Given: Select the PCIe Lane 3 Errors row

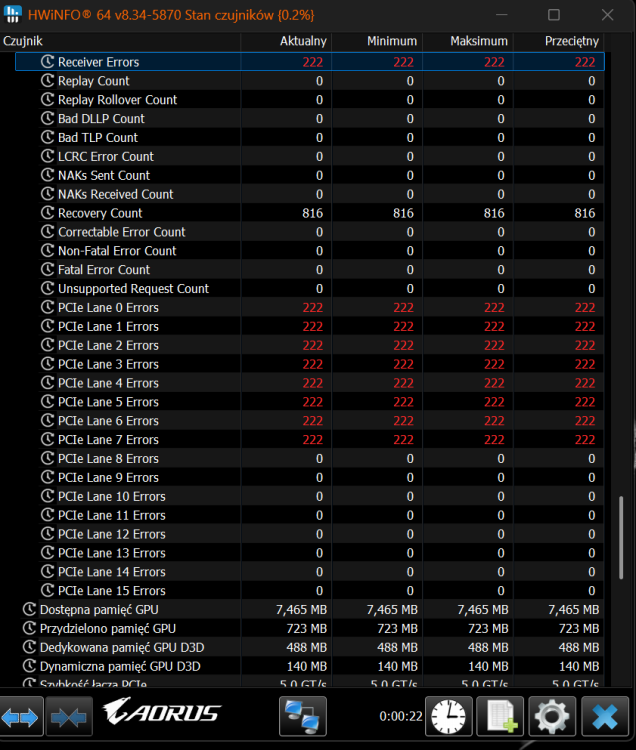Looking at the screenshot, I should point(310,364).
